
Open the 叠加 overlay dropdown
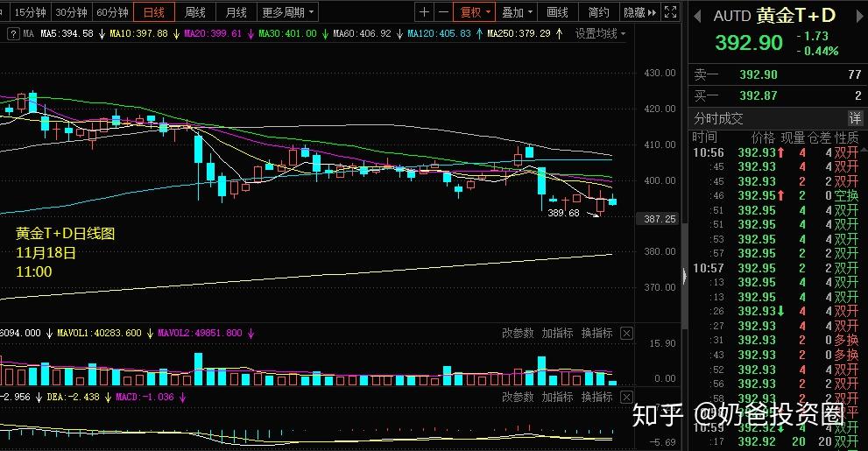click(517, 12)
